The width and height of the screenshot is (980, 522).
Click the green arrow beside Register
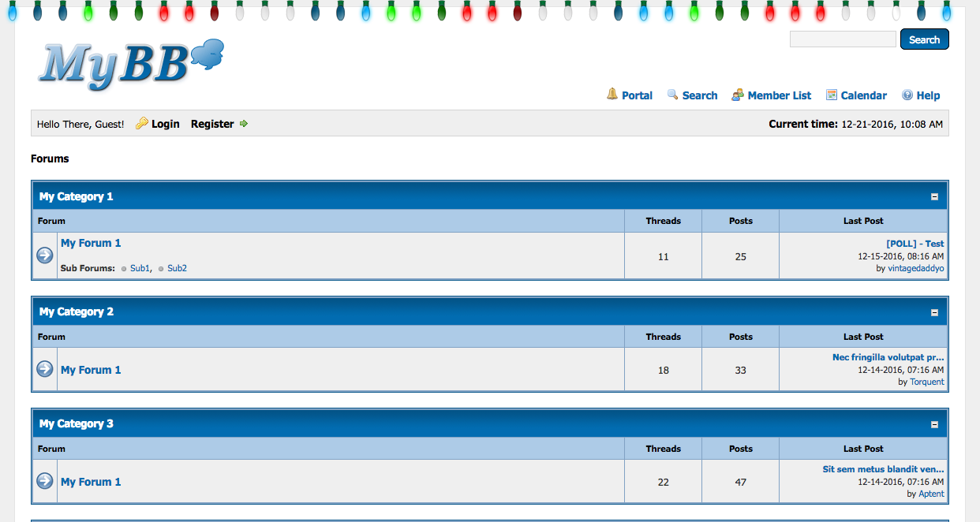click(244, 124)
